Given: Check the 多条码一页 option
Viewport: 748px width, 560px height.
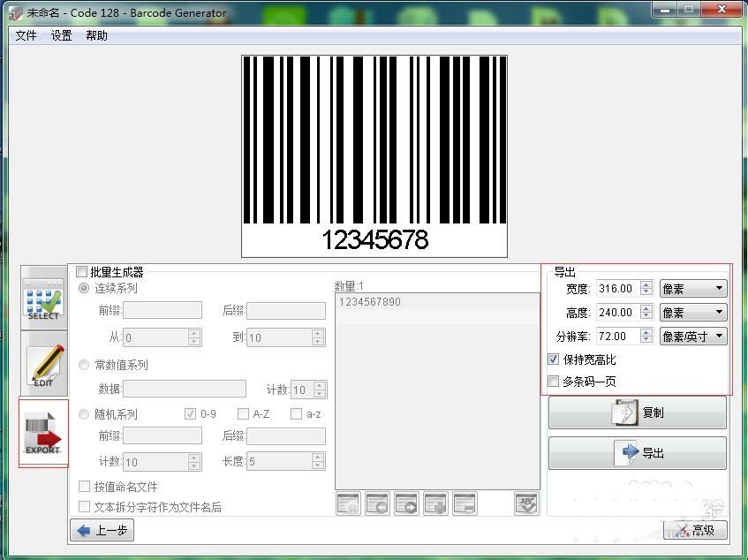Looking at the screenshot, I should tap(554, 380).
